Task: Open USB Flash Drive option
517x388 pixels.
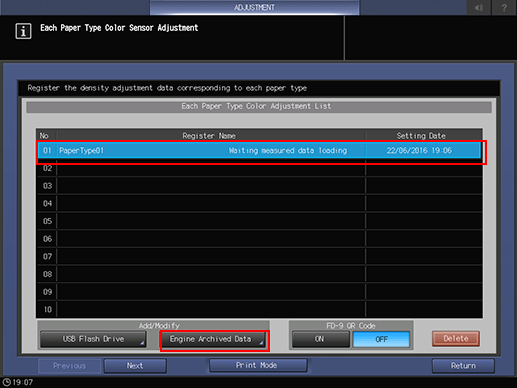Action: tap(93, 339)
